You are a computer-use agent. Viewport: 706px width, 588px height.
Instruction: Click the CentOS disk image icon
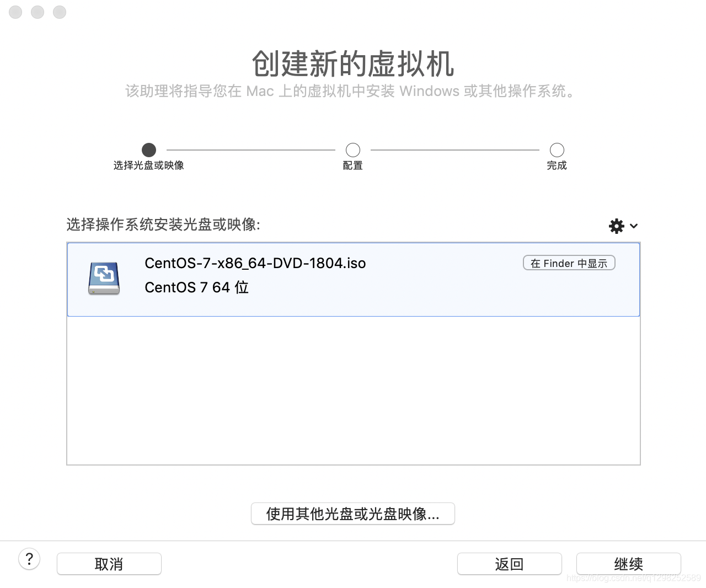[x=104, y=278]
